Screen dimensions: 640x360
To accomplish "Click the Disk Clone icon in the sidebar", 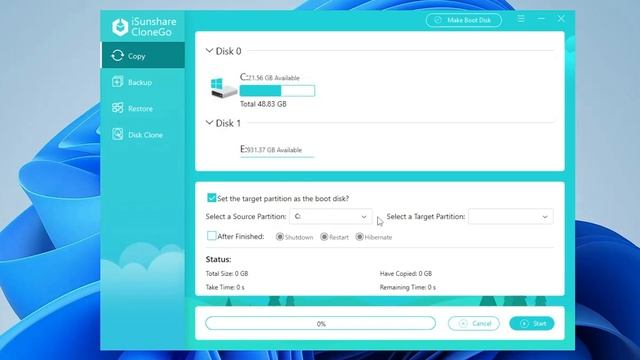I will pyautogui.click(x=118, y=134).
